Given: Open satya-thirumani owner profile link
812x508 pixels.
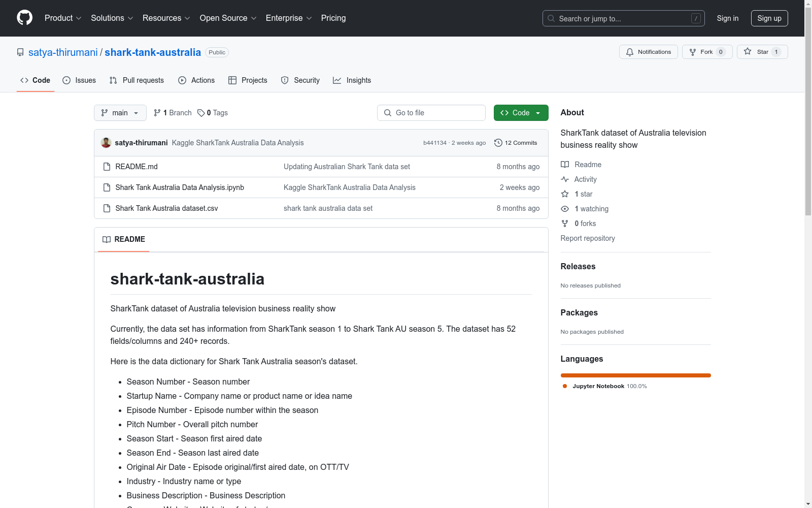Looking at the screenshot, I should click(x=63, y=52).
